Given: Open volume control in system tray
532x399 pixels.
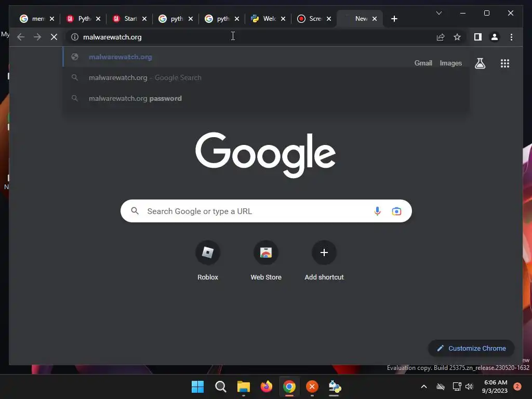Looking at the screenshot, I should click(x=469, y=387).
